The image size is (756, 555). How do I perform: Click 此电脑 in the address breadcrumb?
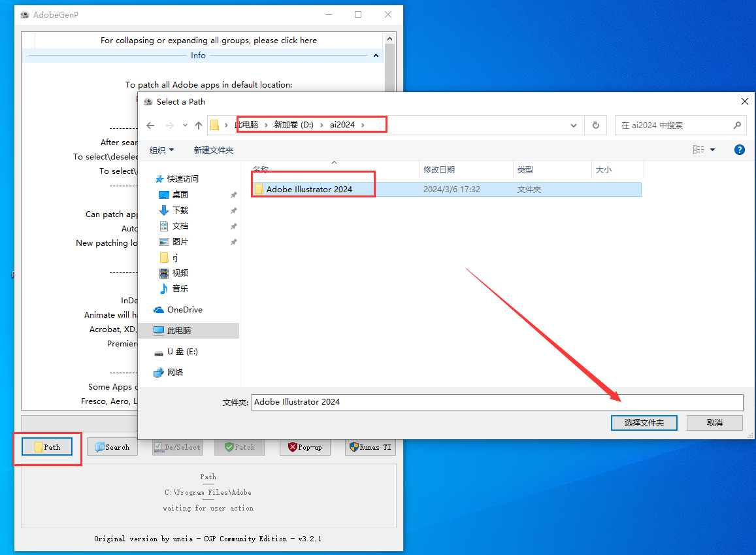click(246, 125)
